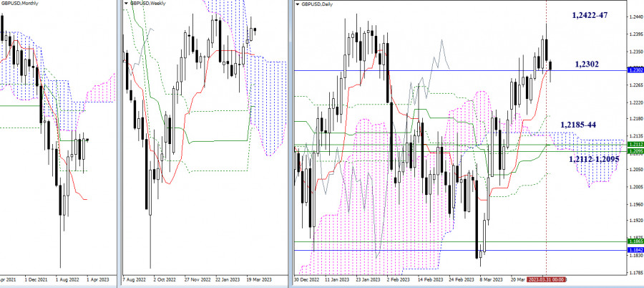Open the GBPUSD,Daily chart menu arrow
Viewport: 644px width, 288px height.
(298, 4)
